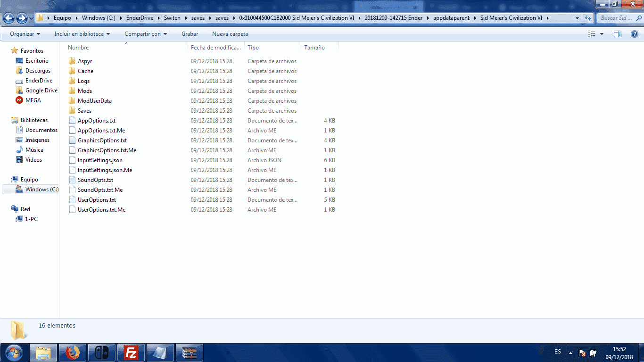Sort files by the Fecha de modificación column header
Viewport: 644px width, 362px height.
tap(216, 48)
